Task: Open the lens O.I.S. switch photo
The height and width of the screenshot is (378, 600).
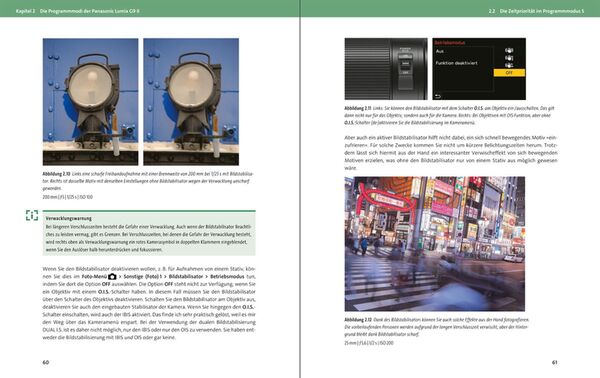Action: coord(386,69)
